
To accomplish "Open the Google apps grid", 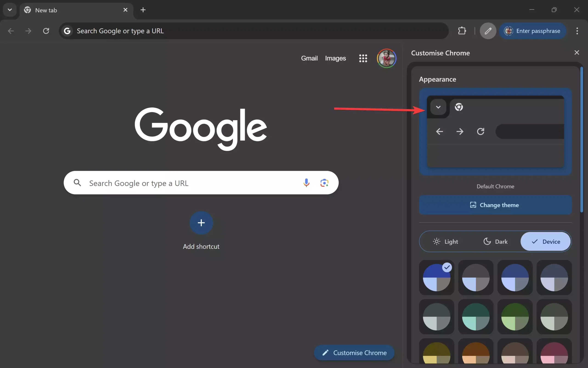I will point(363,58).
